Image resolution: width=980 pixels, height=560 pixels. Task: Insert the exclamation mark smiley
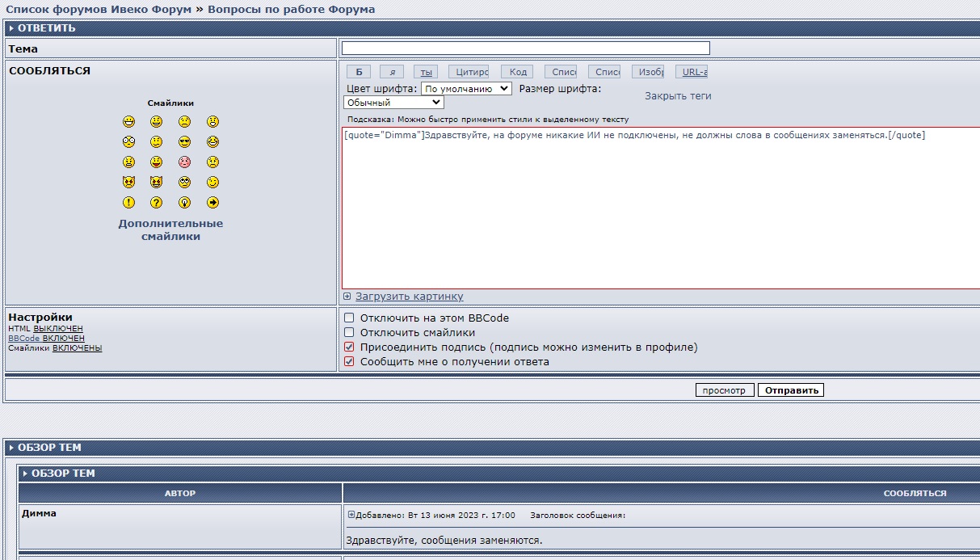[x=128, y=203]
